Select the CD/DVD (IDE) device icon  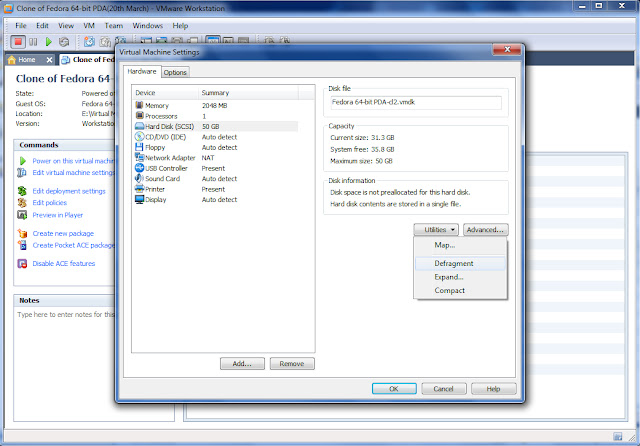[139, 137]
